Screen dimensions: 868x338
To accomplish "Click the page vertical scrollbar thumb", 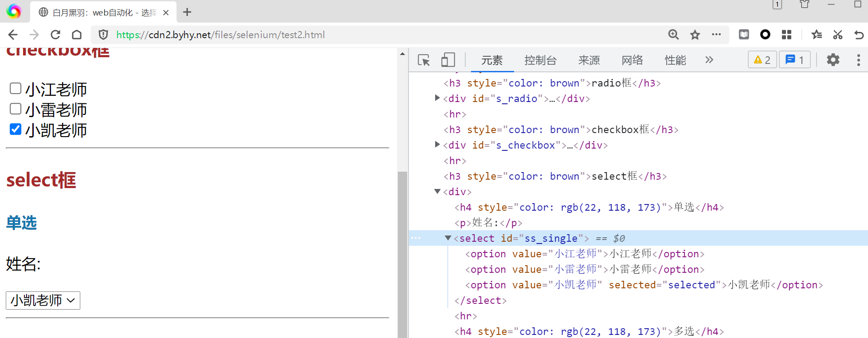I will point(402,254).
